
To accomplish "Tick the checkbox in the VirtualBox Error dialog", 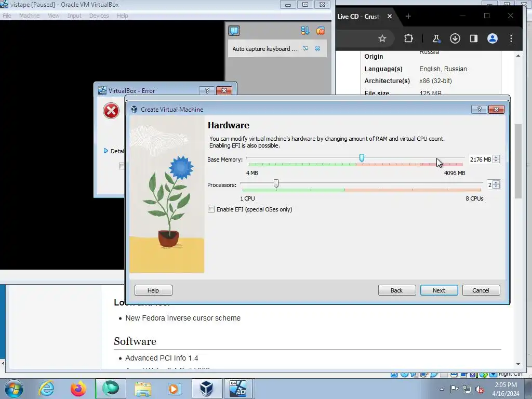I will [122, 166].
